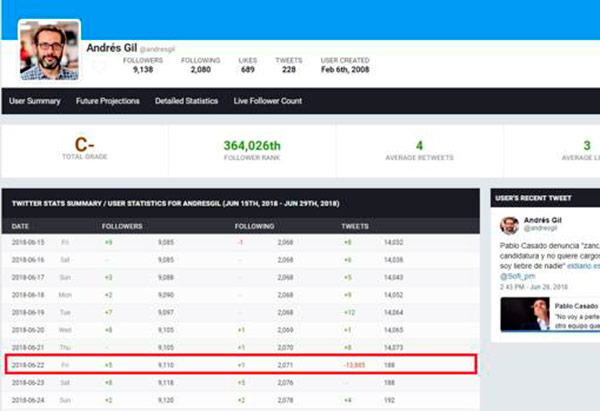Open the @andresgil handle next to the name

(157, 49)
